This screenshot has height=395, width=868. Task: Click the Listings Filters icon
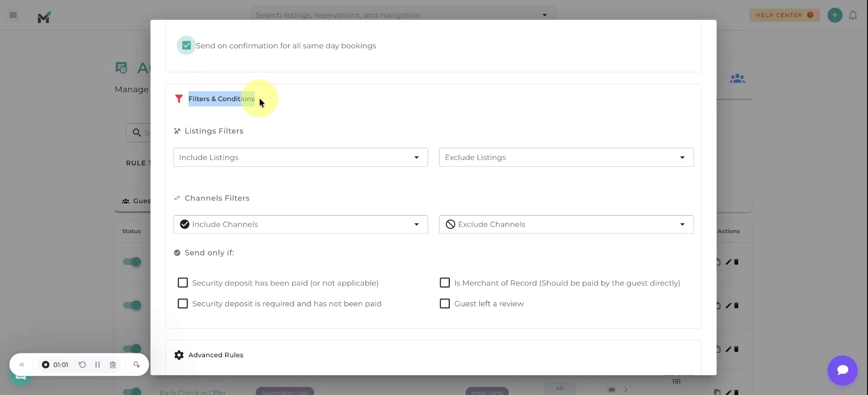click(x=177, y=131)
